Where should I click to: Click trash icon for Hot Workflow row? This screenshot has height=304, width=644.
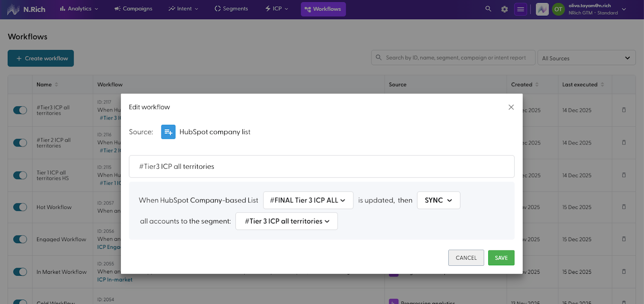[623, 207]
